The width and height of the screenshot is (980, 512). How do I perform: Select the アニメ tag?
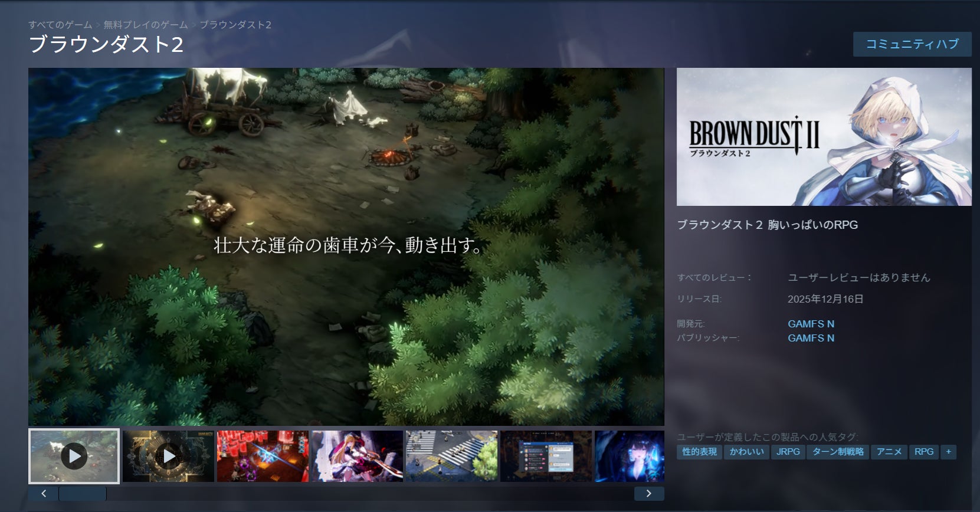click(889, 452)
